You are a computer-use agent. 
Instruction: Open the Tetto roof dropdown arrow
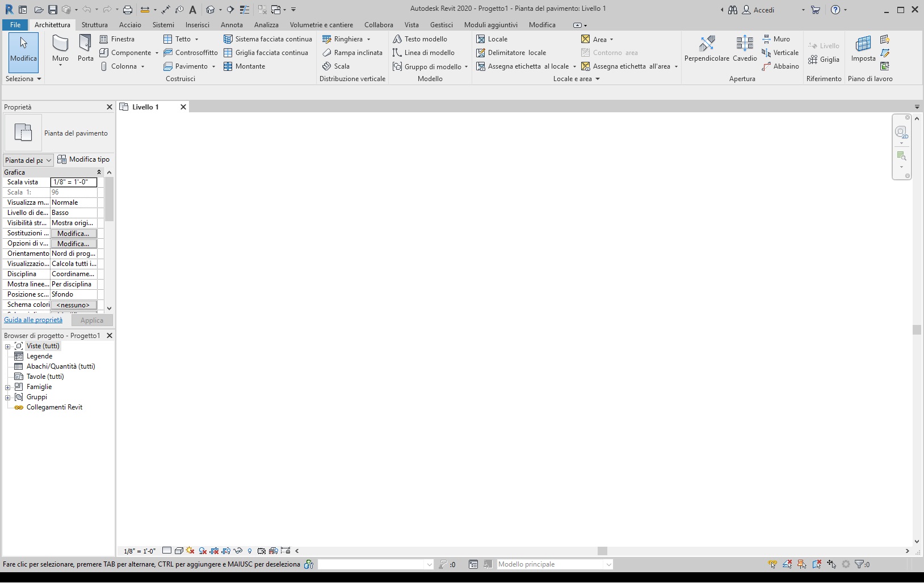[197, 39]
